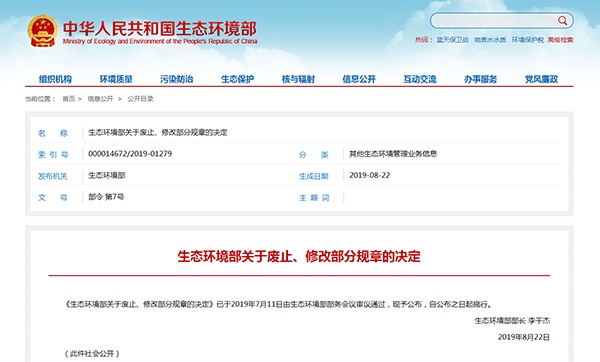Open the 党风廉政 navigation item
Viewport: 600px width, 362px height.
click(541, 79)
